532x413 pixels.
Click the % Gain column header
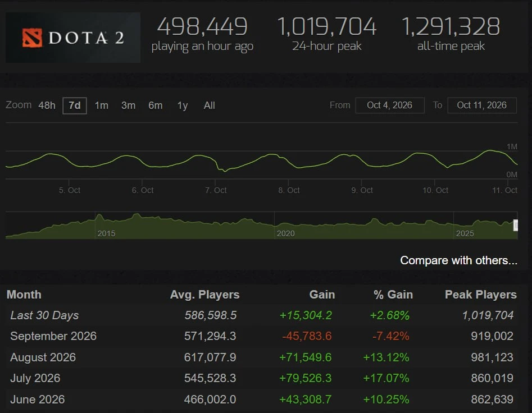tap(393, 295)
